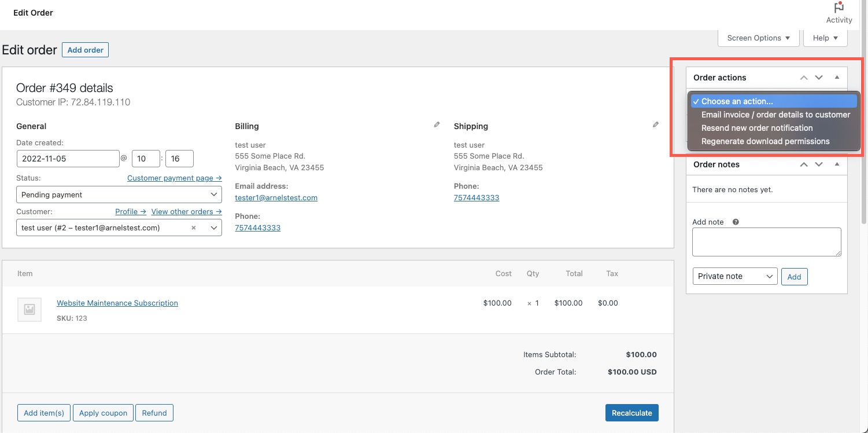868x433 pixels.
Task: Click the Add note text area
Action: [766, 241]
